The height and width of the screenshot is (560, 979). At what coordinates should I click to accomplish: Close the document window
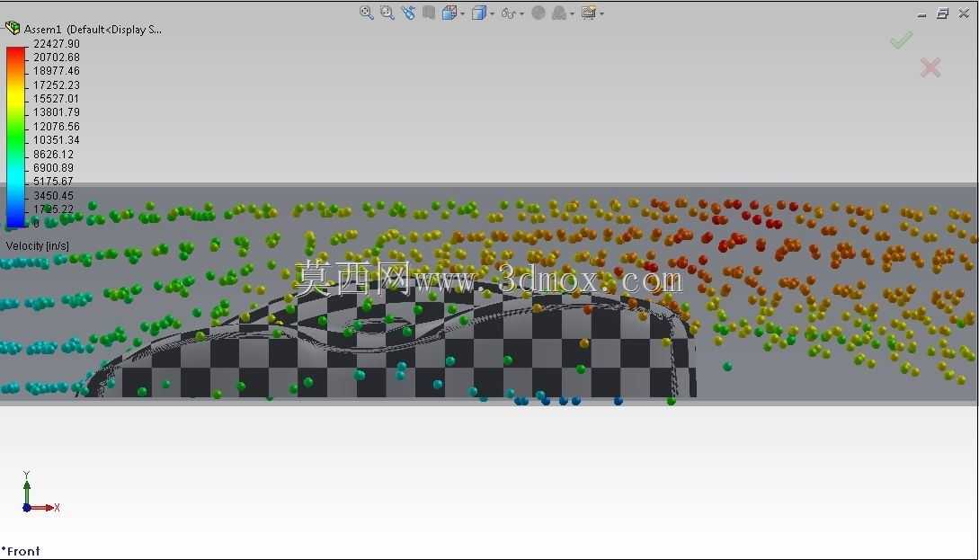coord(964,13)
